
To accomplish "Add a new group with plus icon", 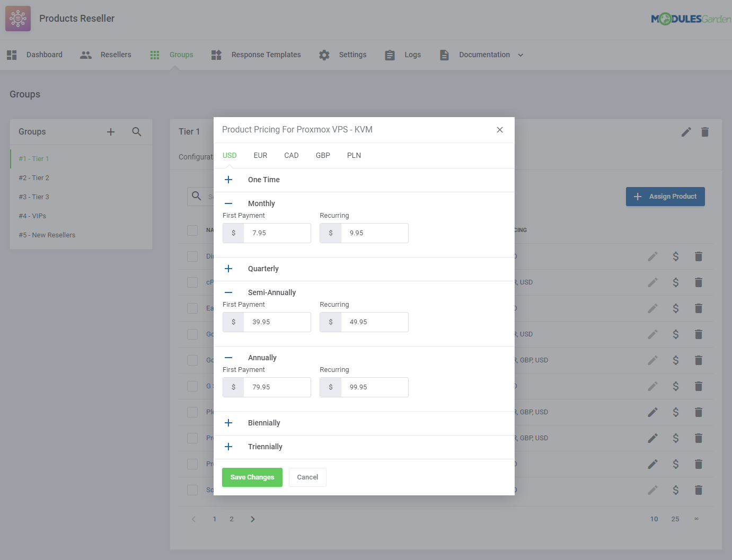I will (111, 132).
